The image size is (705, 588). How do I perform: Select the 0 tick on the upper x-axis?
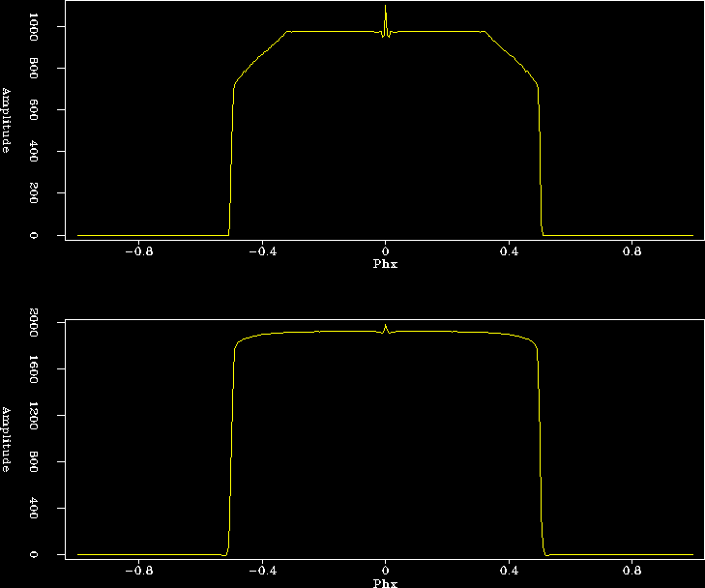tap(385, 250)
